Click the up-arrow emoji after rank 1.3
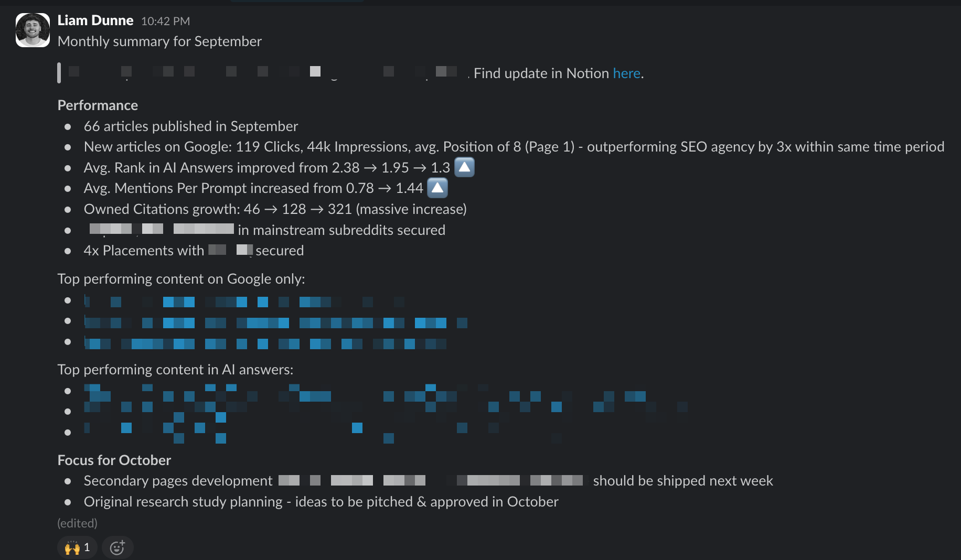Screen dimensions: 961x560 point(464,167)
